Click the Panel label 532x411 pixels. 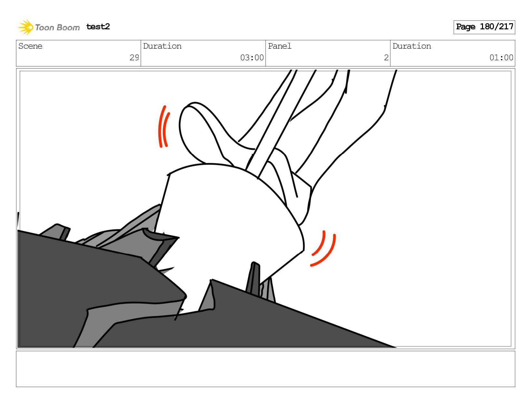click(280, 46)
